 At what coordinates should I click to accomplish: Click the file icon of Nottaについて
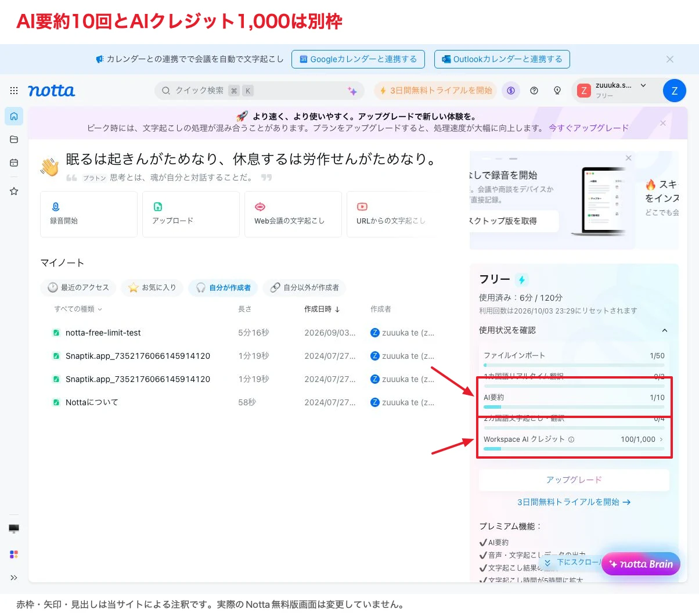[x=56, y=402]
